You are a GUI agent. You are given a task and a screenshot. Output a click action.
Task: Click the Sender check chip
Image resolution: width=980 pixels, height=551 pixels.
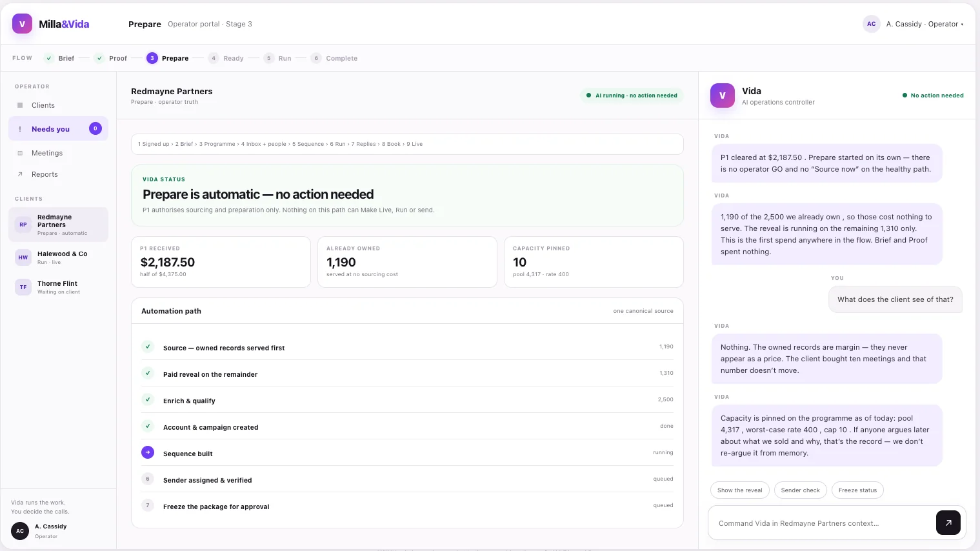[x=801, y=490]
